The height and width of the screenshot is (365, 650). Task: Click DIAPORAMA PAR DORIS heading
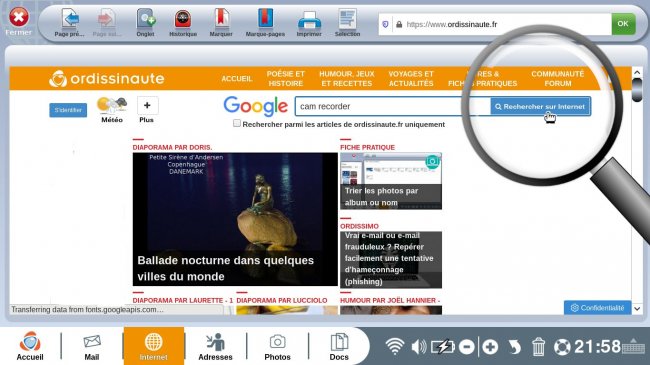[x=172, y=147]
